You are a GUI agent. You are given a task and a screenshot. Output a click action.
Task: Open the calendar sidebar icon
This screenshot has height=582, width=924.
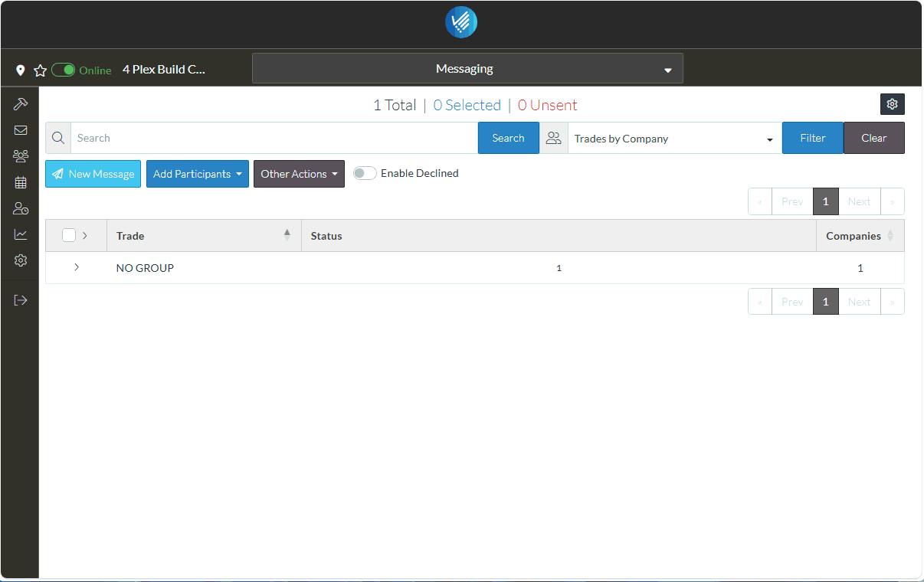pos(21,182)
